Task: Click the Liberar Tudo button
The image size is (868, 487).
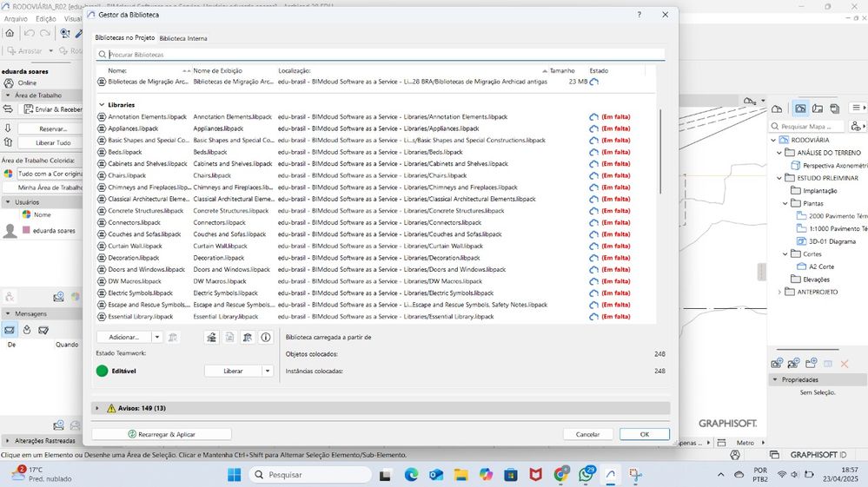Action: (51, 142)
